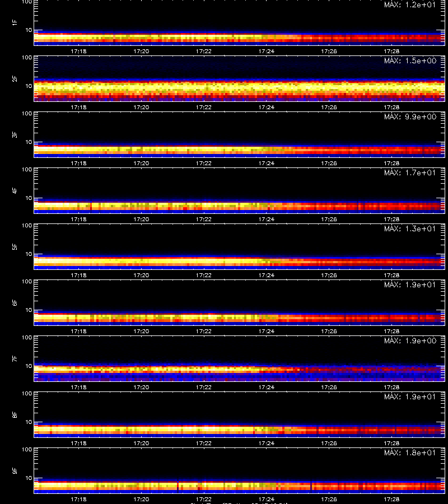Click the 4F panel axis label

point(15,190)
